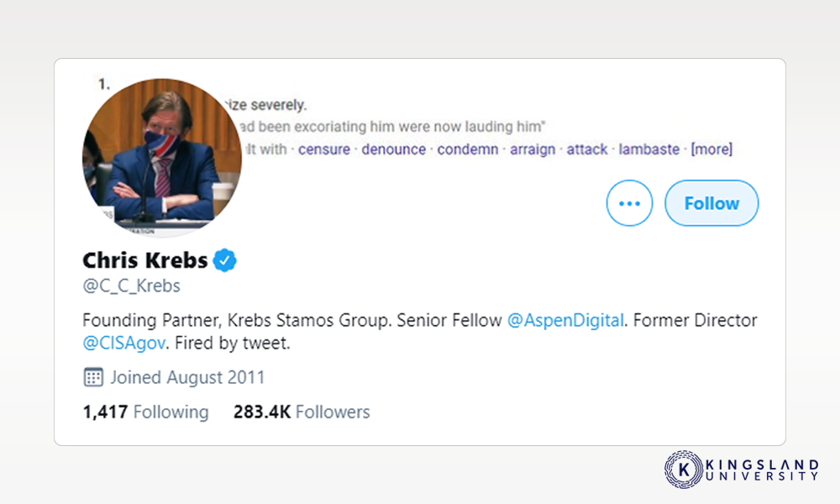This screenshot has height=504, width=840.
Task: Open the @AspenDigital mention link
Action: point(565,320)
